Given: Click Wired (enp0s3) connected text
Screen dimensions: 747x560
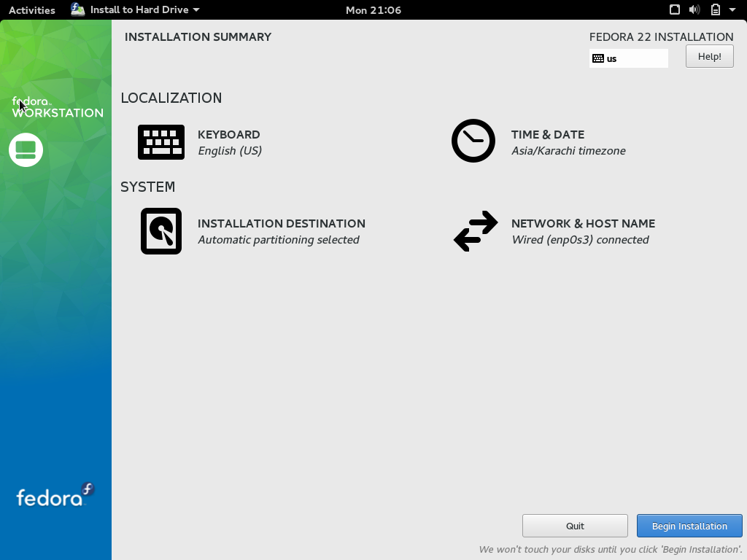Looking at the screenshot, I should pyautogui.click(x=580, y=240).
